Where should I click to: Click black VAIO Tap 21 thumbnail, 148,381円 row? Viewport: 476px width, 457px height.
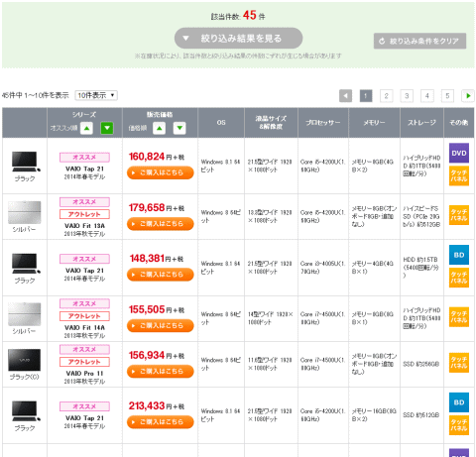click(x=25, y=264)
